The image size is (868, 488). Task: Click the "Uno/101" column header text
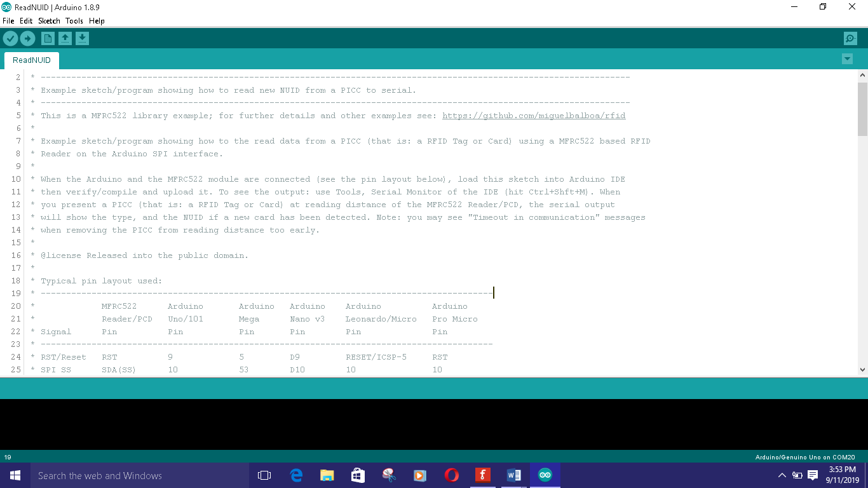click(186, 319)
